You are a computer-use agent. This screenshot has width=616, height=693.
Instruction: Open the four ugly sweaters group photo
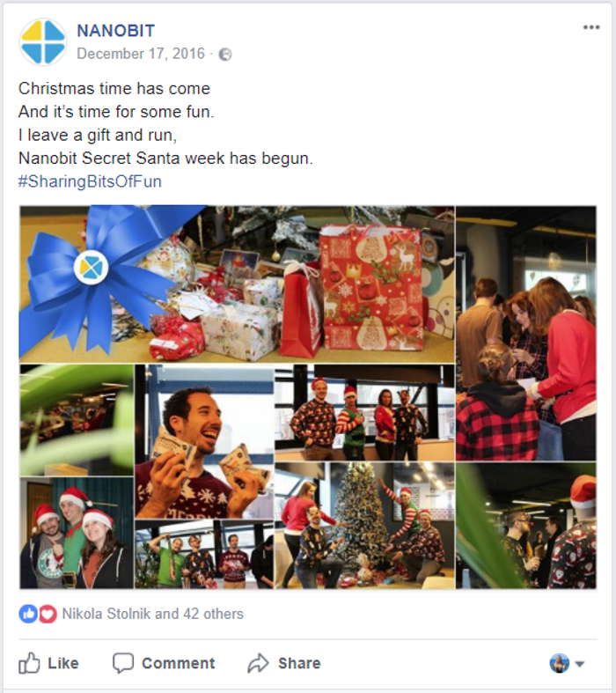[364, 413]
